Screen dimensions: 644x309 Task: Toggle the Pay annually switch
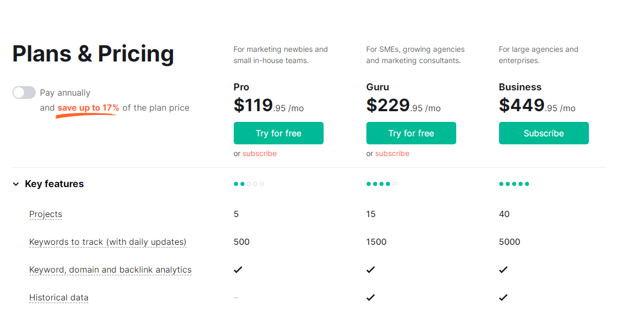[x=24, y=92]
